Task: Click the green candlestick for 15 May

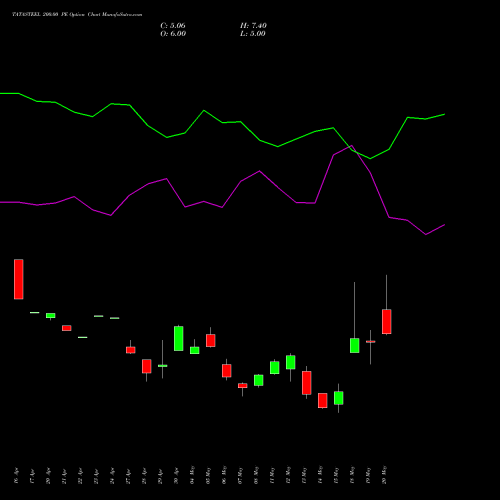Action: [x=339, y=398]
